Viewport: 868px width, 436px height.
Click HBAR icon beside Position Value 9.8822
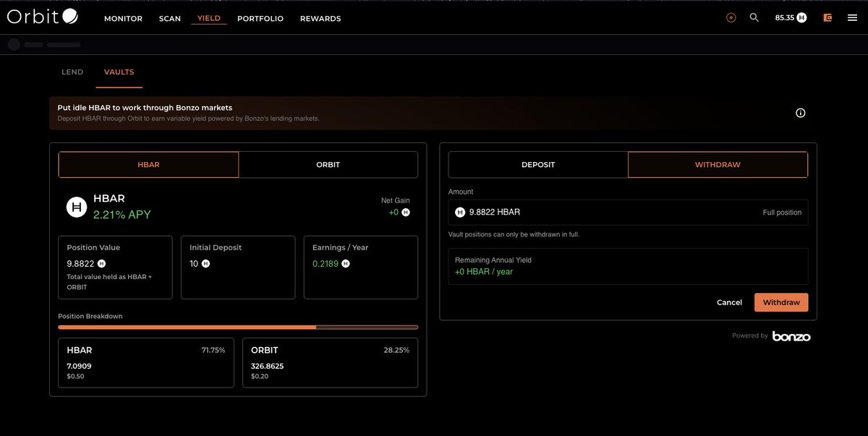101,264
